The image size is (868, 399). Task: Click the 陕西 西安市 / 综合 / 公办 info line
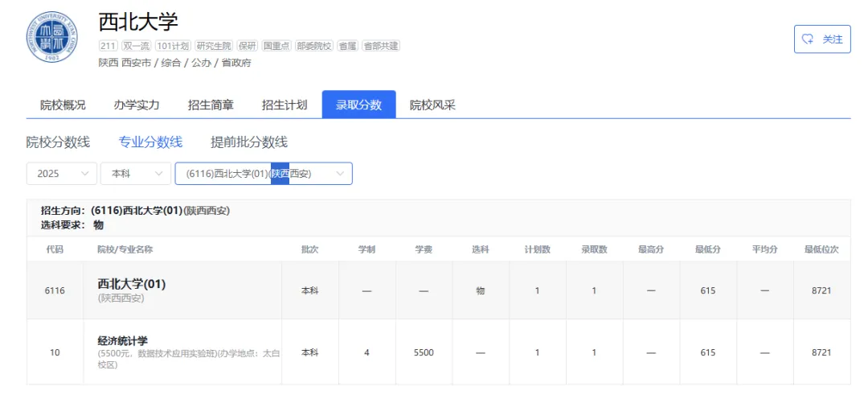point(175,63)
